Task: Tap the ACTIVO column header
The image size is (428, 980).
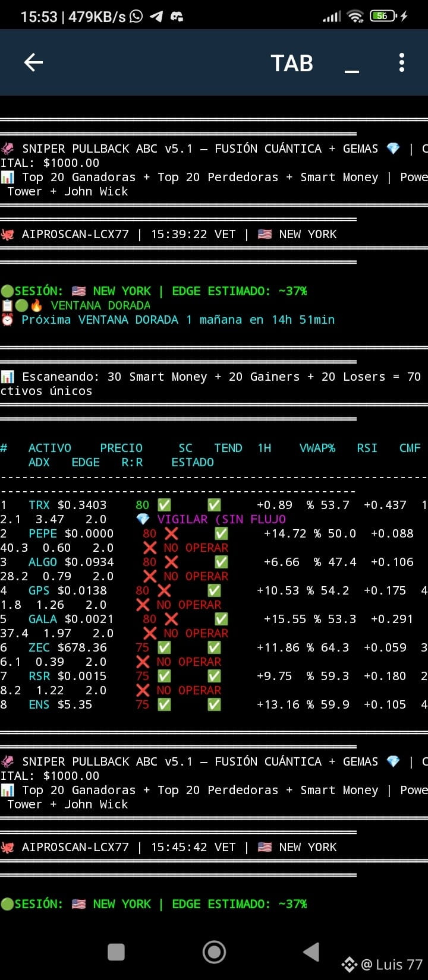Action: click(50, 448)
